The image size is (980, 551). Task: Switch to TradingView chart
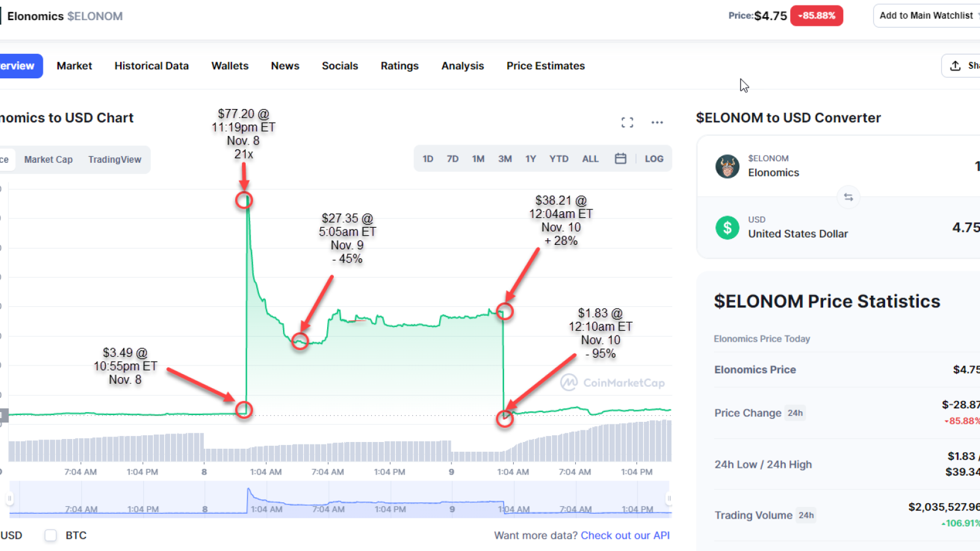[115, 159]
